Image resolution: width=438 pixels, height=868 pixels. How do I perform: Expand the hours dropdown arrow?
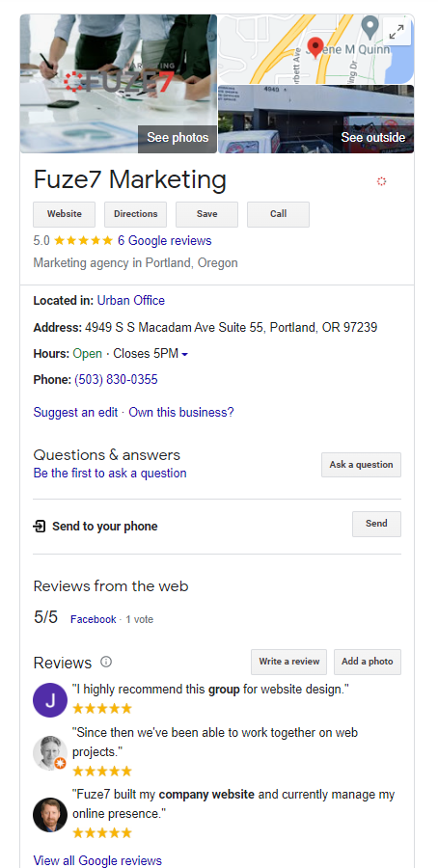tap(185, 354)
